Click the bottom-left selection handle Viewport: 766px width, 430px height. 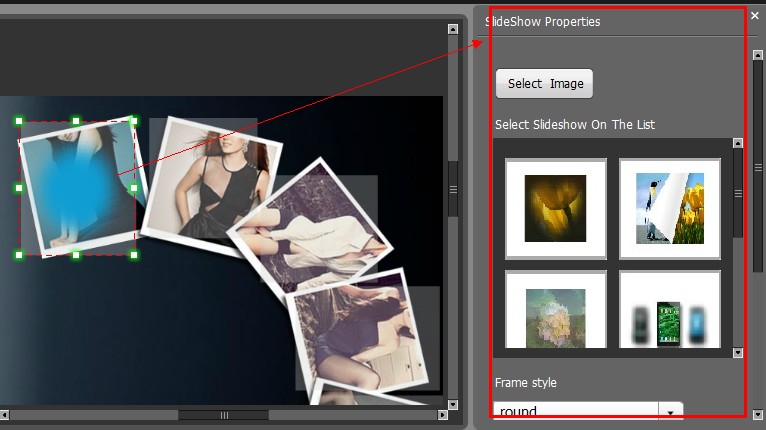(19, 255)
